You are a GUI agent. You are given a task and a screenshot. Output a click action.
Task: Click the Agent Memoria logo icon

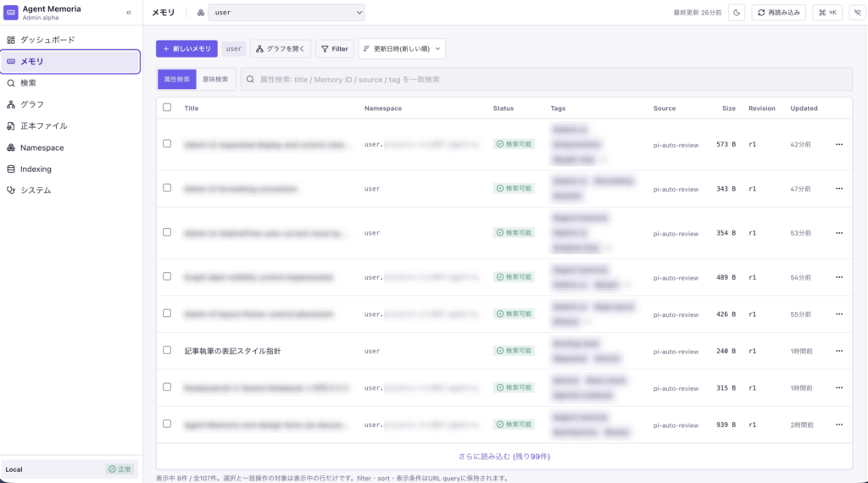click(x=10, y=12)
